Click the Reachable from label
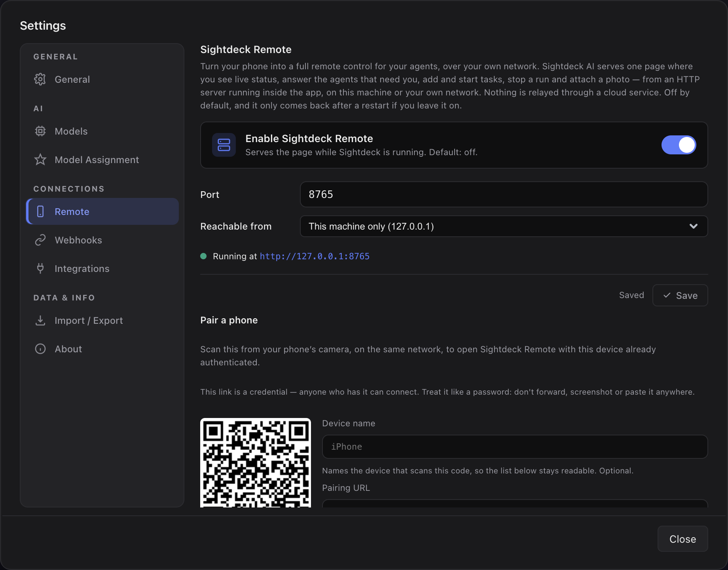728x570 pixels. 236,226
